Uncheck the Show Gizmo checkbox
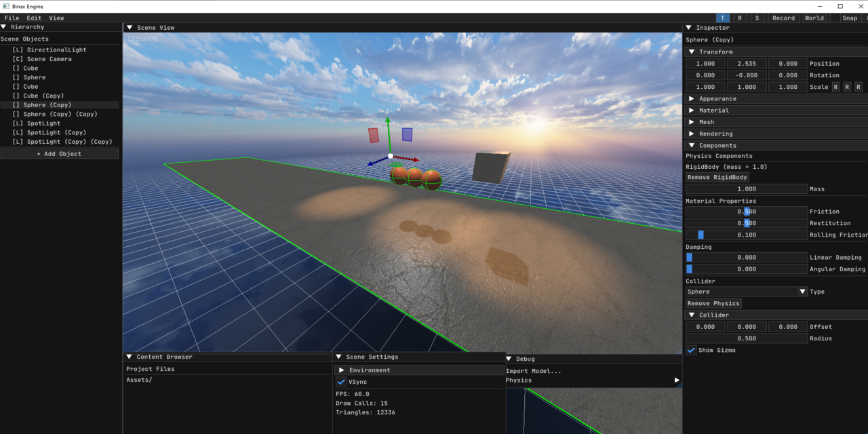 tap(691, 351)
